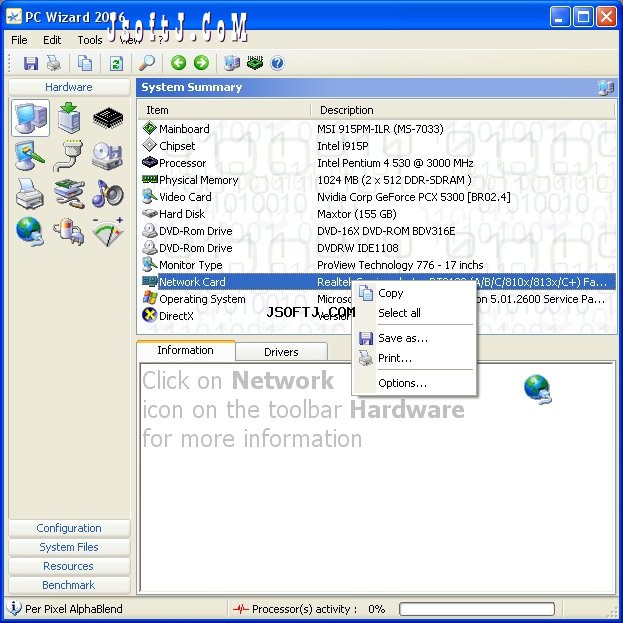Select the Hard Disk row

pyautogui.click(x=377, y=214)
